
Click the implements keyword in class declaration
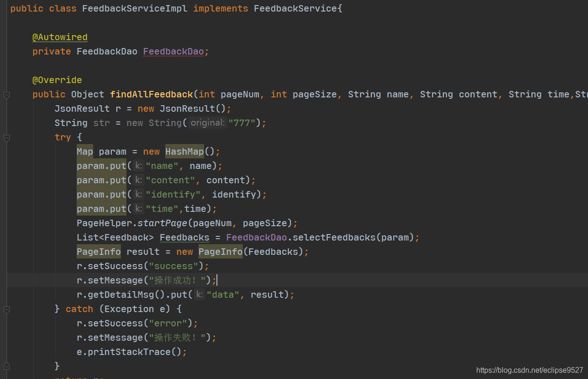pos(221,8)
